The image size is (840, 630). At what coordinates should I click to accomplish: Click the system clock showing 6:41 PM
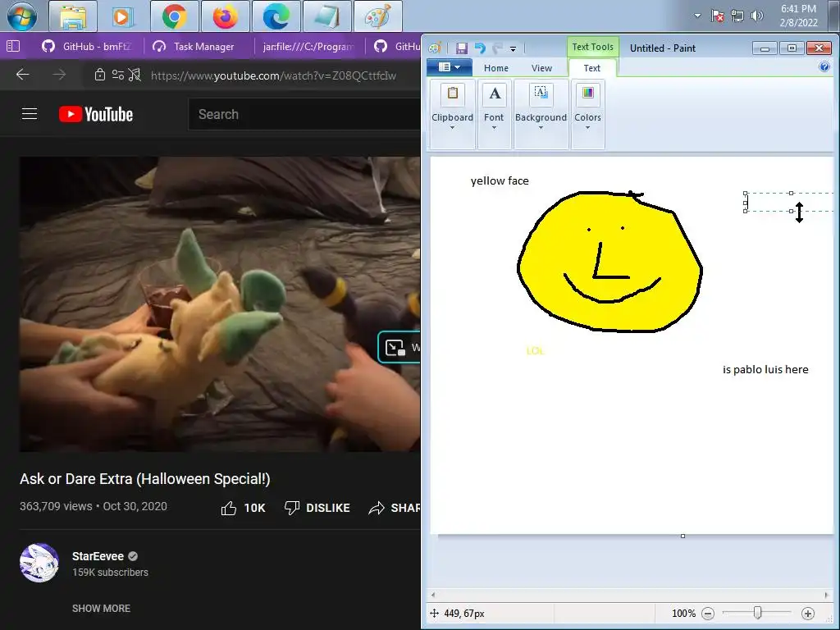pos(798,16)
